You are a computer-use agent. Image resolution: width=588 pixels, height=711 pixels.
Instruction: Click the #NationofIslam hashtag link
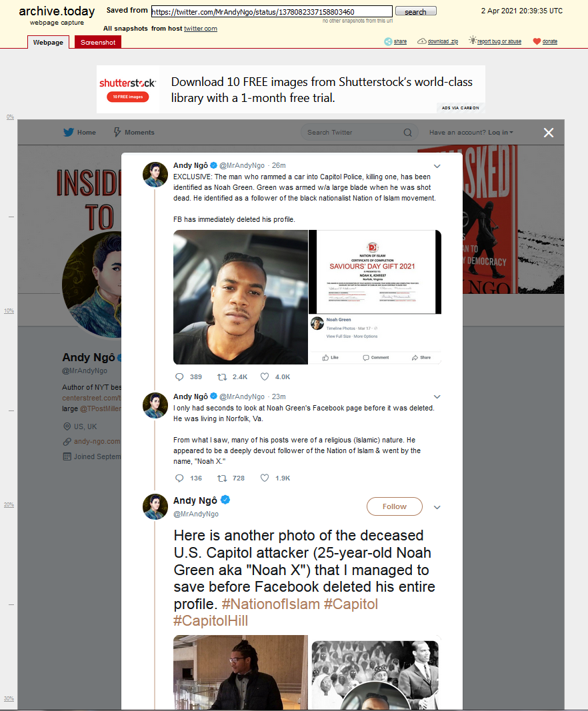(271, 604)
